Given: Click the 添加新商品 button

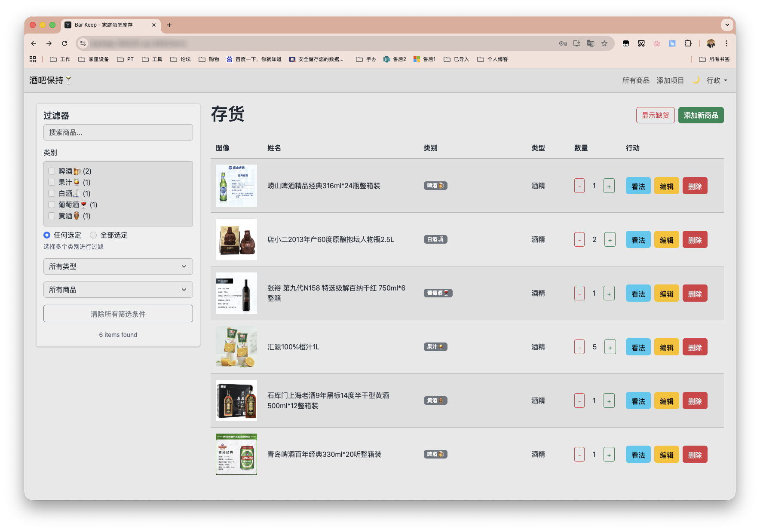Looking at the screenshot, I should 701,115.
